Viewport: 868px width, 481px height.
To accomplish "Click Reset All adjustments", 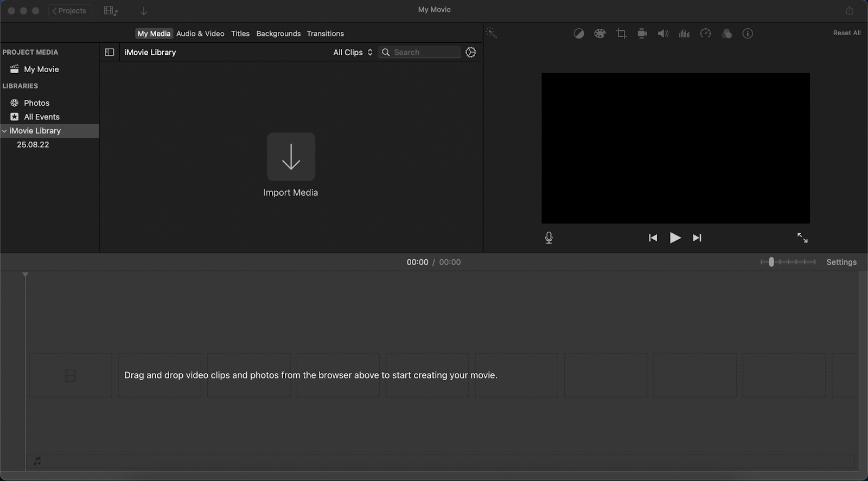I will tap(847, 33).
